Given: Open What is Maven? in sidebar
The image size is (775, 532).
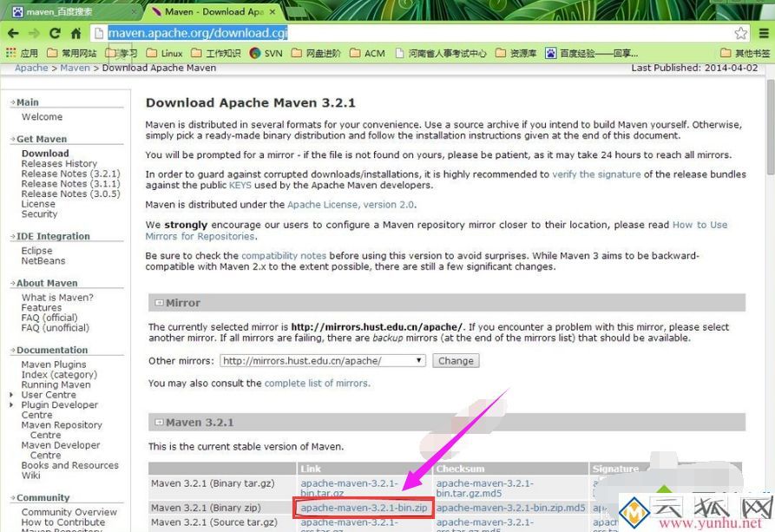Looking at the screenshot, I should 57,297.
